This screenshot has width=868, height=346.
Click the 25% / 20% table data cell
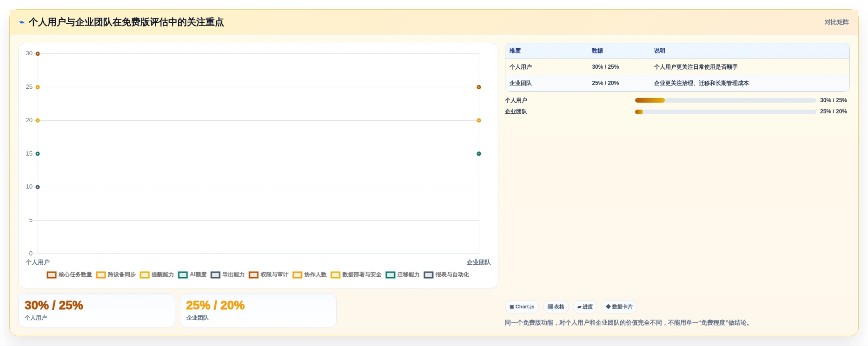tap(605, 84)
